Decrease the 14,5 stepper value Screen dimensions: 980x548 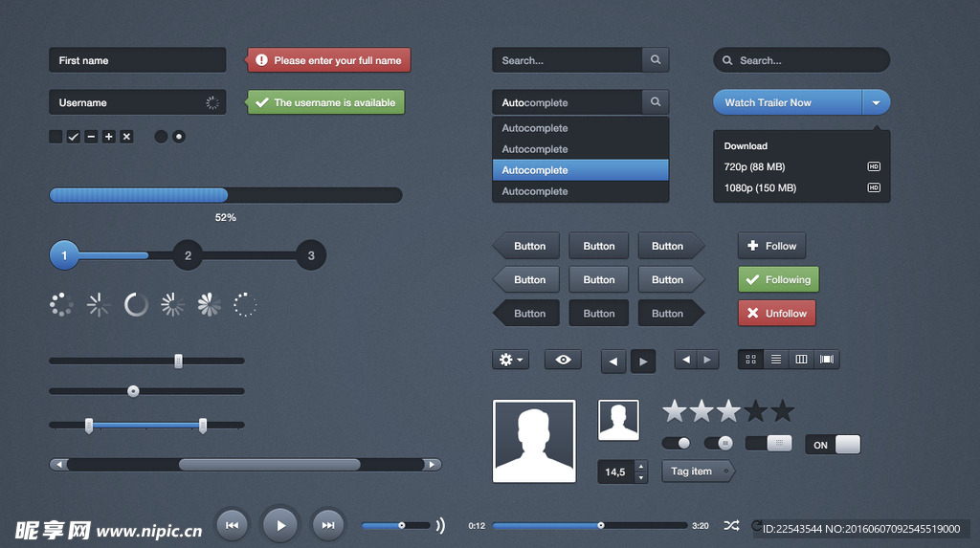click(640, 477)
